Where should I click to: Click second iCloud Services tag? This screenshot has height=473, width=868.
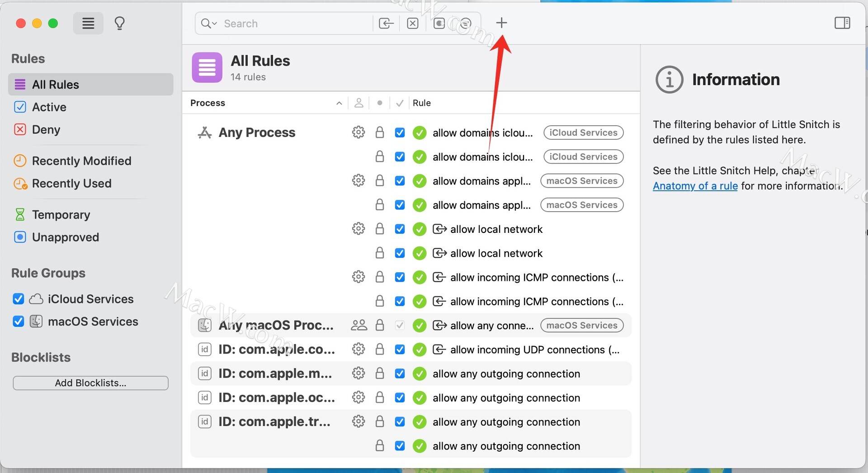[583, 157]
